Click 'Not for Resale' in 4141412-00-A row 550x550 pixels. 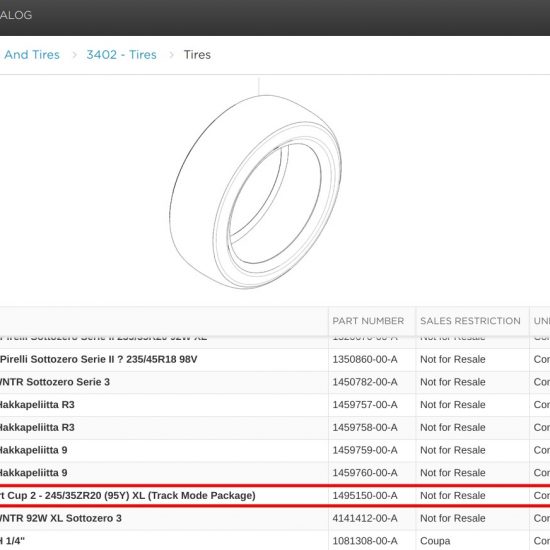pyautogui.click(x=453, y=518)
